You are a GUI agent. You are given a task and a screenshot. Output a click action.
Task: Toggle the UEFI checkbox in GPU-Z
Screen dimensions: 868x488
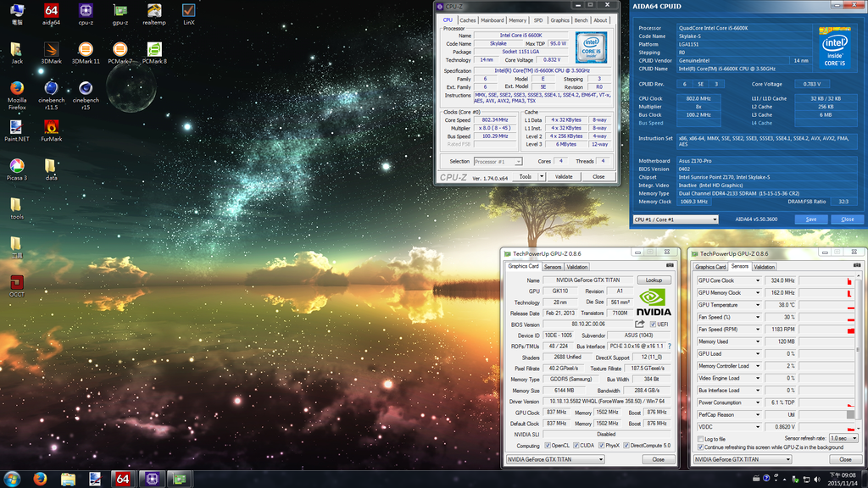click(652, 324)
